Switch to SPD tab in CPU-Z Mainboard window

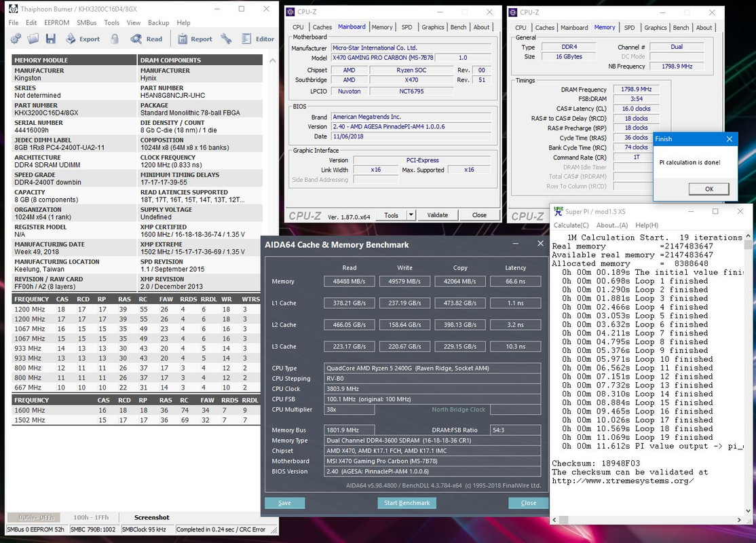[407, 27]
